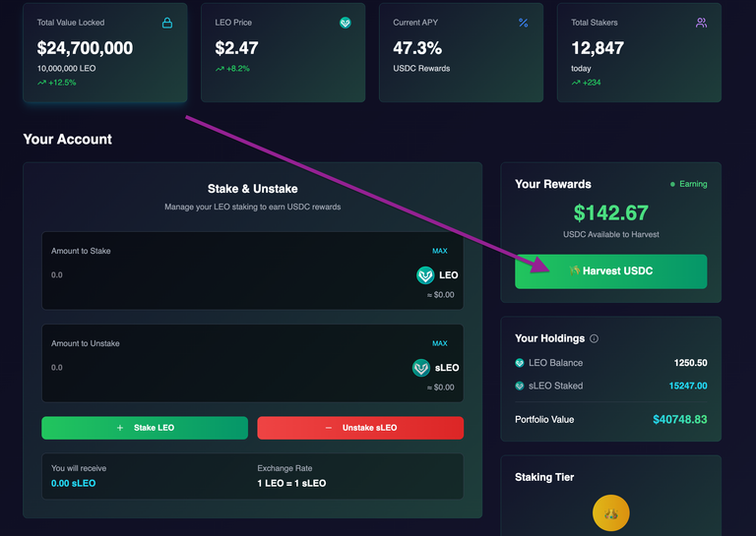
Task: Click the icon next to LEO Balance
Action: click(520, 363)
